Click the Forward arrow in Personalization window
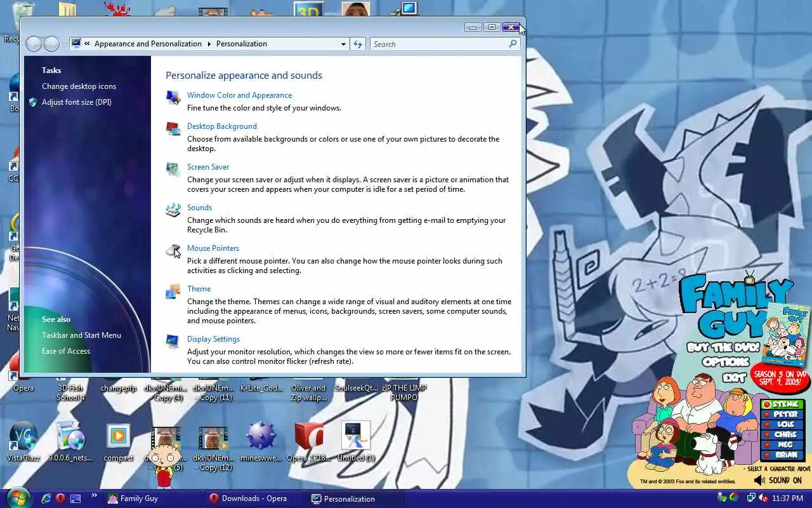The height and width of the screenshot is (508, 812). pyautogui.click(x=51, y=44)
